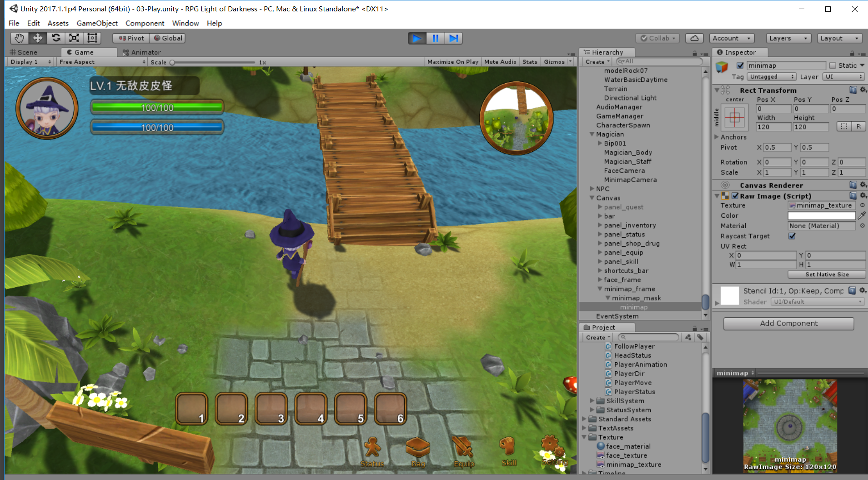Select the Scale tool
Image resolution: width=868 pixels, height=480 pixels.
click(74, 38)
